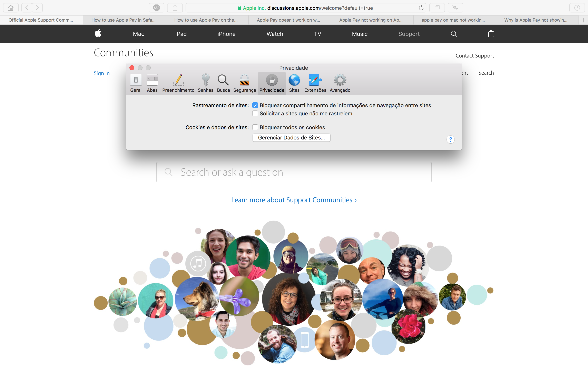Screen dimensions: 588x367
Task: Switch to Avançado preferences
Action: point(340,83)
